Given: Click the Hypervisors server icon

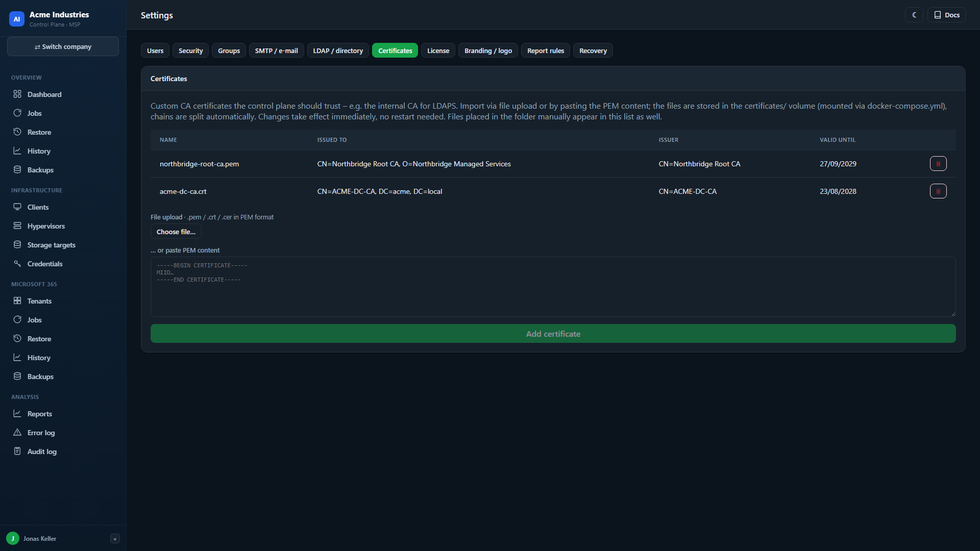Looking at the screenshot, I should [x=17, y=226].
